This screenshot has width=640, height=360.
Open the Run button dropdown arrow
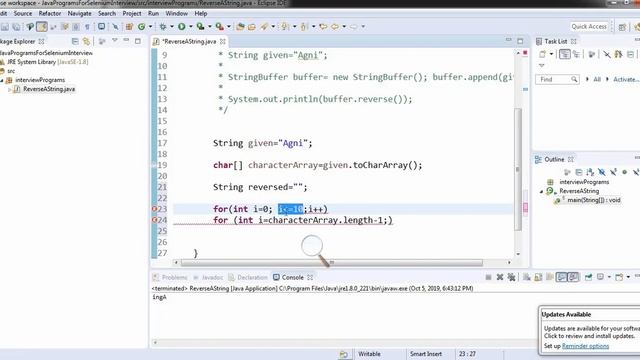[191, 27]
